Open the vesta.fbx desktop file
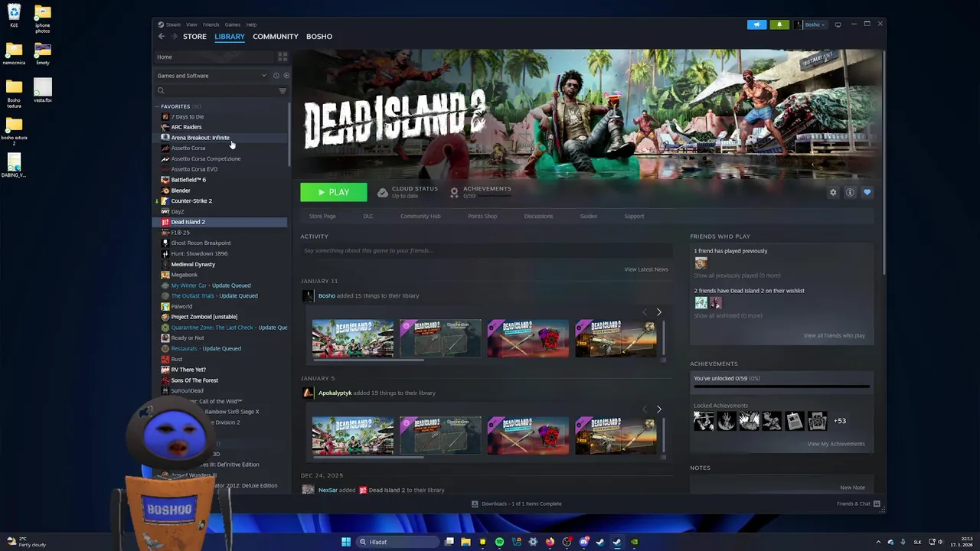This screenshot has height=551, width=980. point(43,91)
